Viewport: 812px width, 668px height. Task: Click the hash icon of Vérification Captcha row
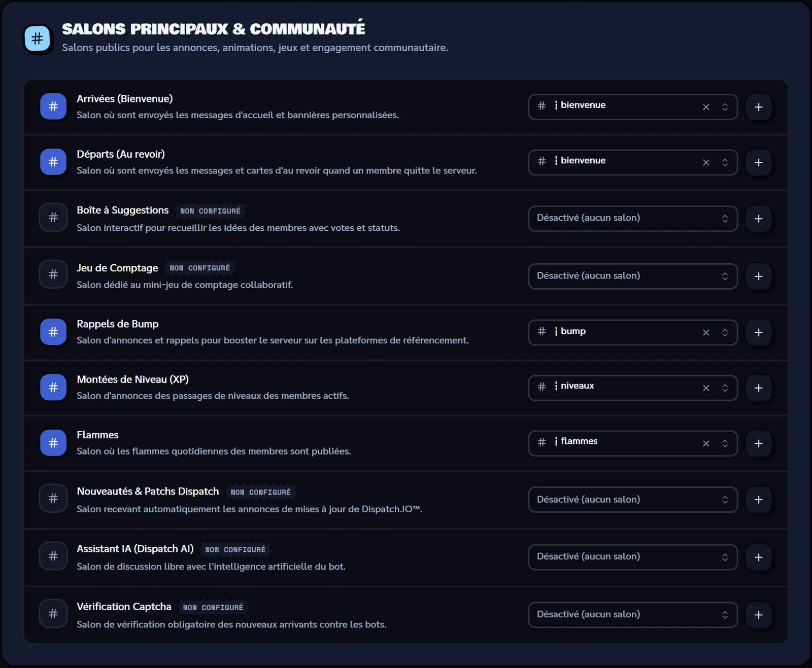pyautogui.click(x=53, y=614)
